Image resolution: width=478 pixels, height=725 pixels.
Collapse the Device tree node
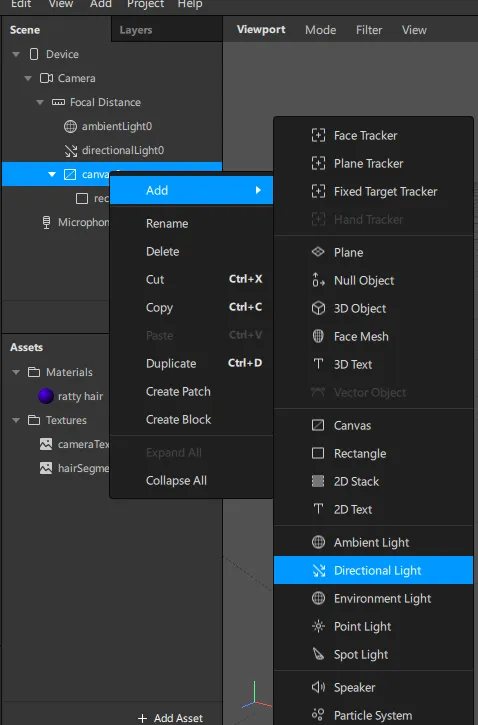16,54
